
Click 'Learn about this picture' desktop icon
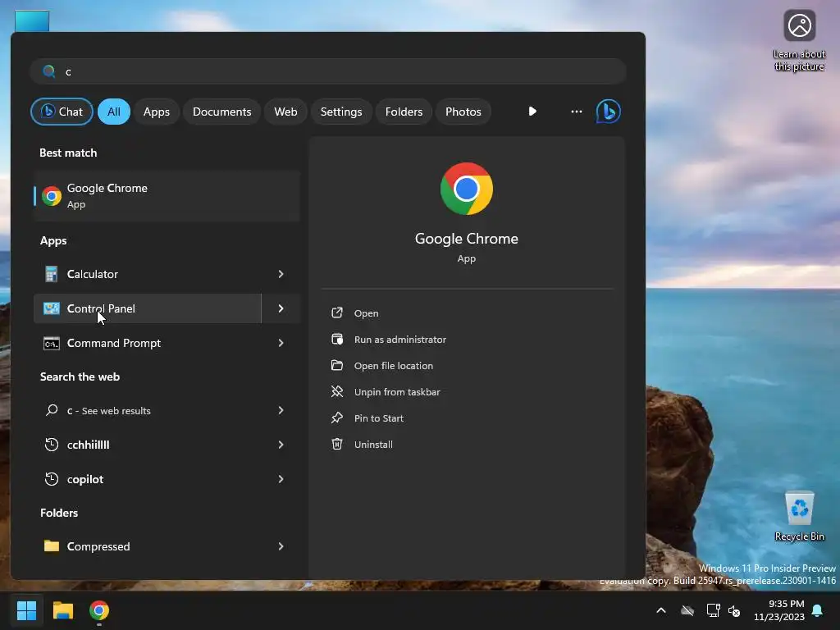click(799, 41)
